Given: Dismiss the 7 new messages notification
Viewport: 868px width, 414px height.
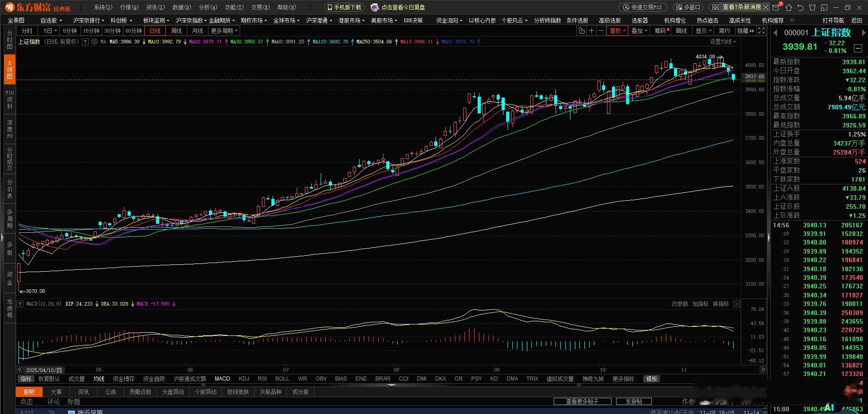Looking at the screenshot, I should click(x=766, y=7).
